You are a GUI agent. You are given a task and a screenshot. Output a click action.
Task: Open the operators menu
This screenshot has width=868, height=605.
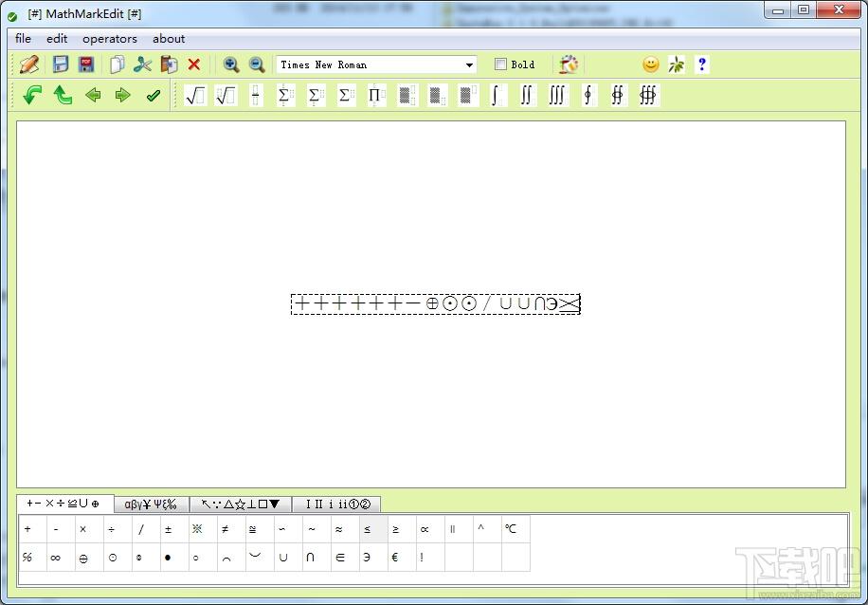pyautogui.click(x=110, y=39)
